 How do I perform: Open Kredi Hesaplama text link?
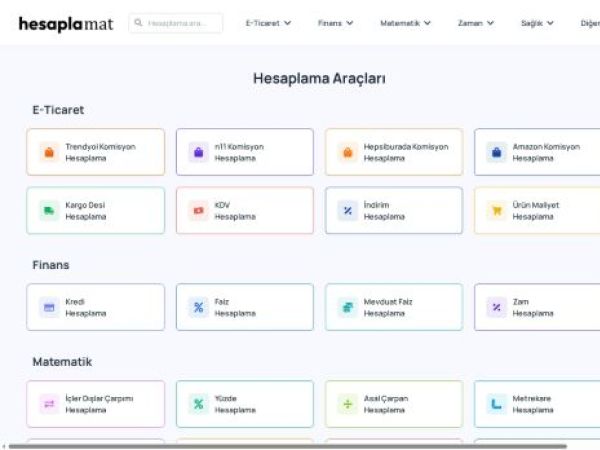tap(86, 307)
